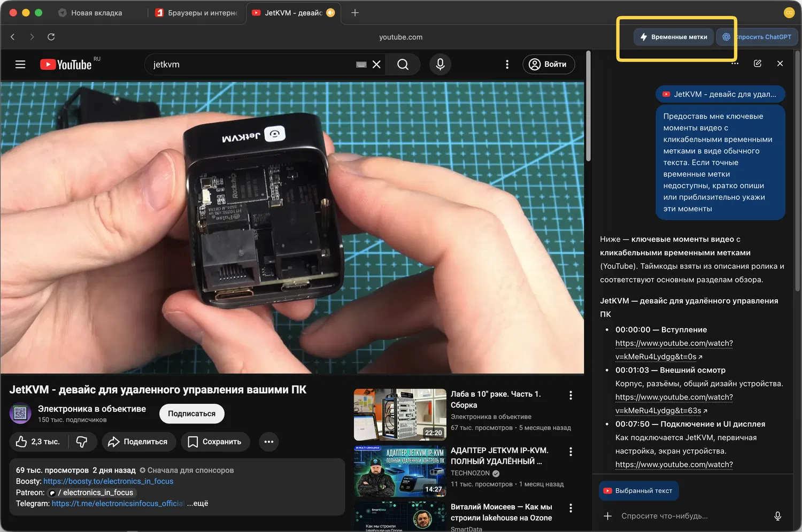Start YouTube voice search
Screen dimensions: 802x532
440,65
